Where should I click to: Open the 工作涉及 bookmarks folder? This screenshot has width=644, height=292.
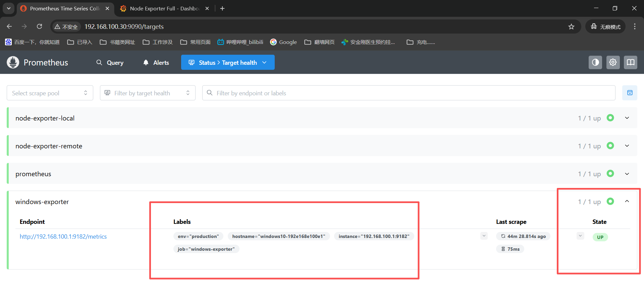pyautogui.click(x=158, y=42)
